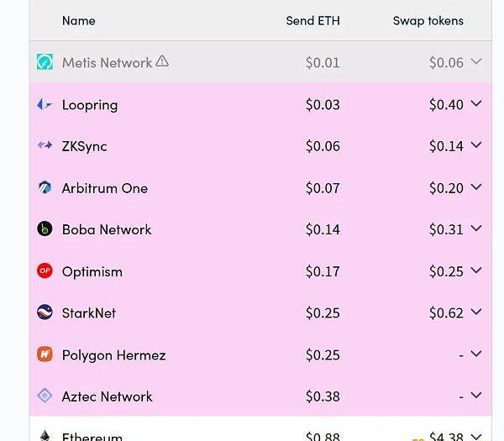Sort by the Name column header
The width and height of the screenshot is (504, 441).
pyautogui.click(x=78, y=20)
